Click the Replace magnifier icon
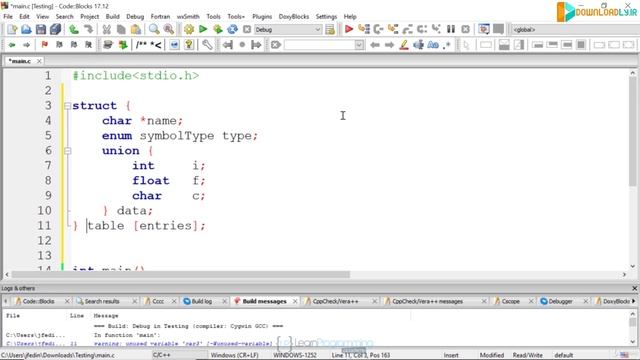This screenshot has height=360, width=640. (168, 29)
